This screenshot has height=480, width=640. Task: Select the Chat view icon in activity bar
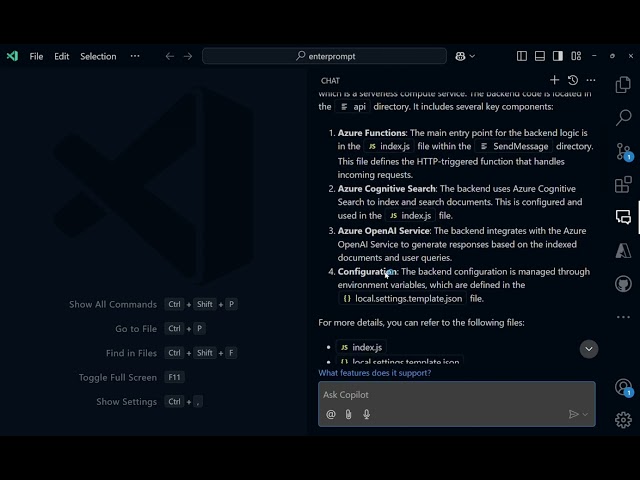coord(623,217)
